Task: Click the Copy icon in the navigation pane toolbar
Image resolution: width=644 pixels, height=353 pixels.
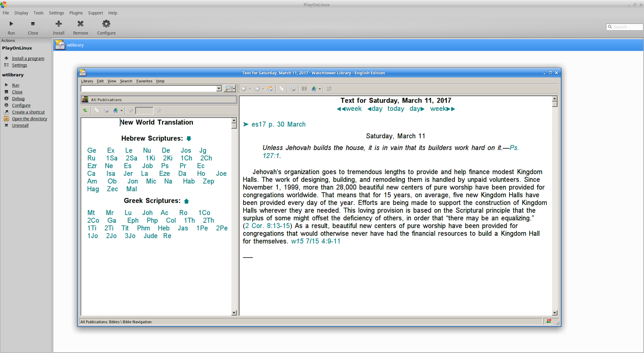Action: click(97, 110)
